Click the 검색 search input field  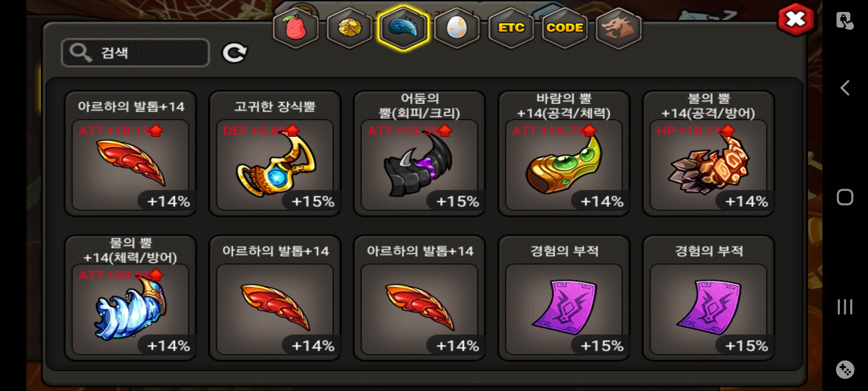tap(135, 53)
